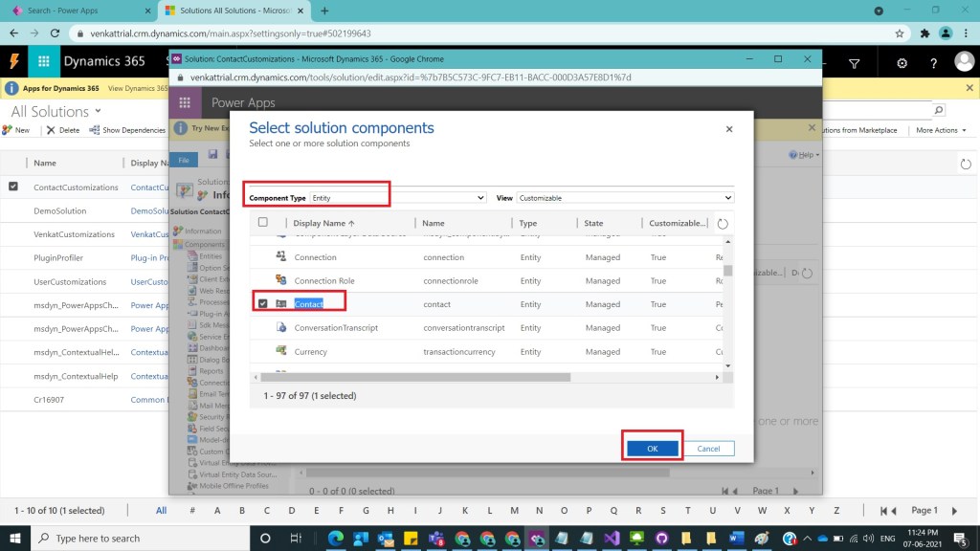Click the ConversationTranscript entity icon

click(281, 327)
